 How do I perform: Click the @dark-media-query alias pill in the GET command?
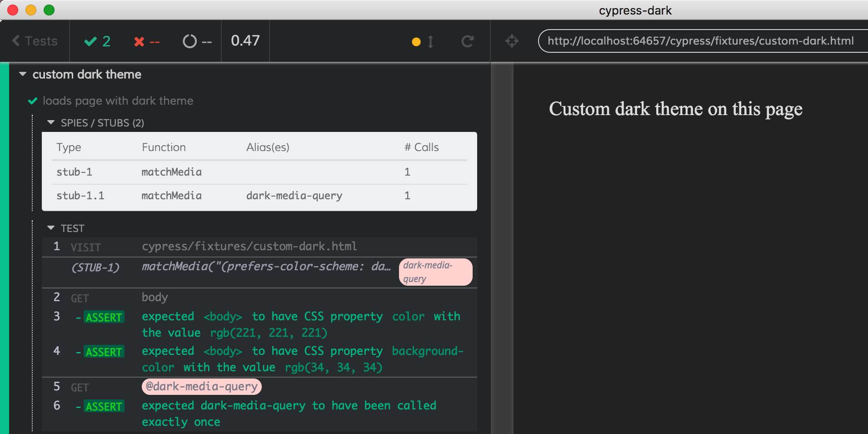[202, 387]
